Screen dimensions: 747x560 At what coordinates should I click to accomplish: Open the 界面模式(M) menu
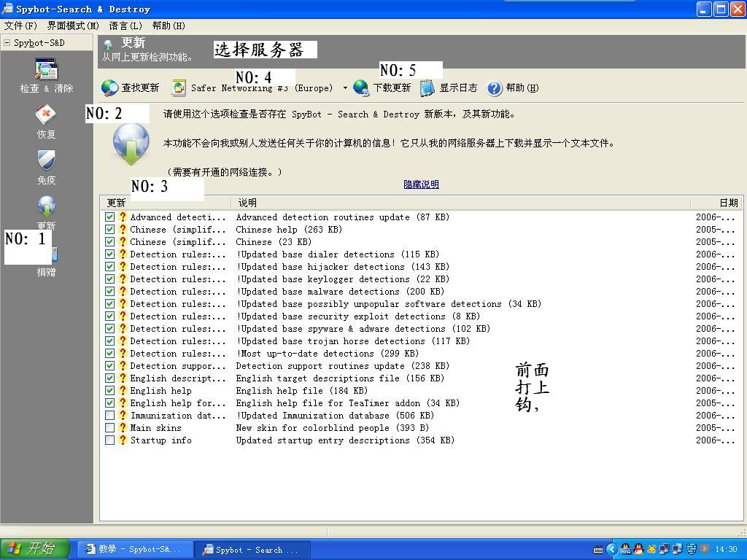(73, 26)
